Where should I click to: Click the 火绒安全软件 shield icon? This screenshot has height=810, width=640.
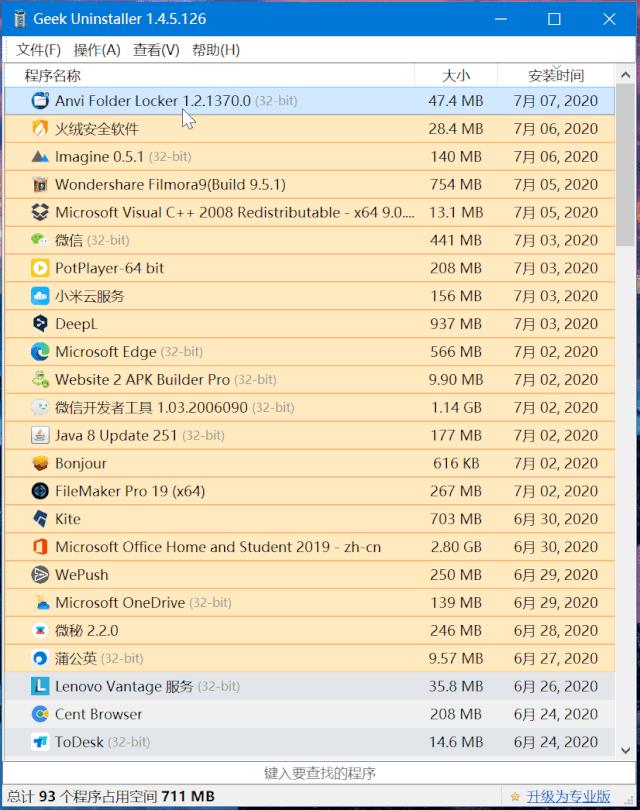[x=40, y=128]
